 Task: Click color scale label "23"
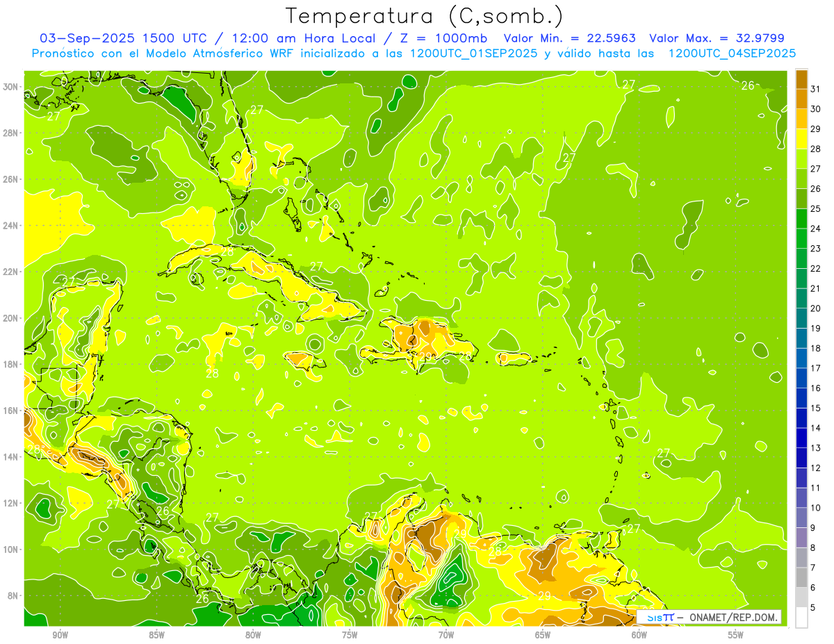(x=816, y=249)
